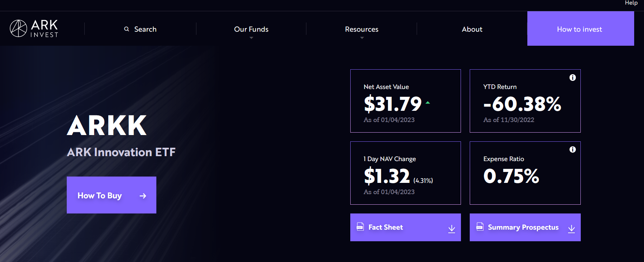Click the green NAV up indicator

click(428, 103)
